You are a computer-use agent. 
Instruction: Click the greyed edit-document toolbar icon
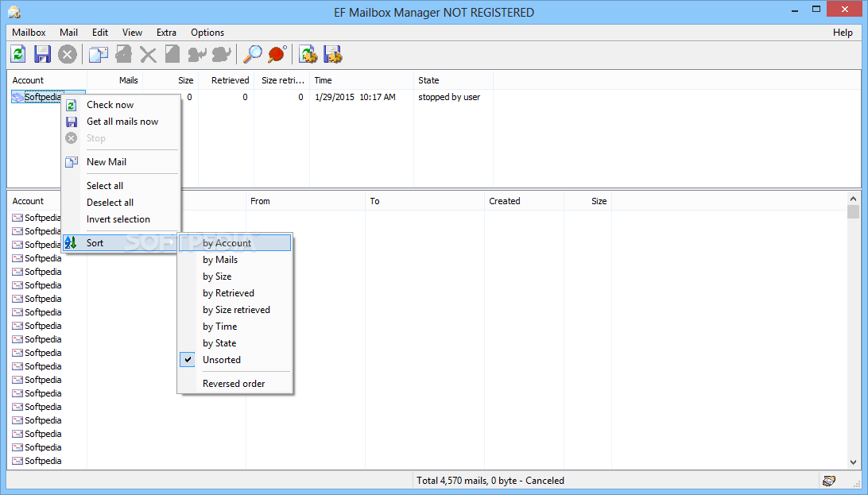pyautogui.click(x=123, y=54)
